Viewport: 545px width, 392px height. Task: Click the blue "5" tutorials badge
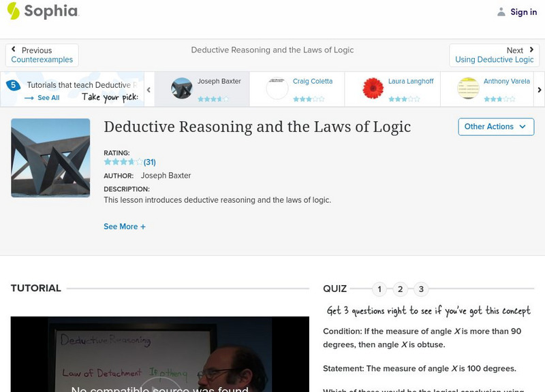12,84
